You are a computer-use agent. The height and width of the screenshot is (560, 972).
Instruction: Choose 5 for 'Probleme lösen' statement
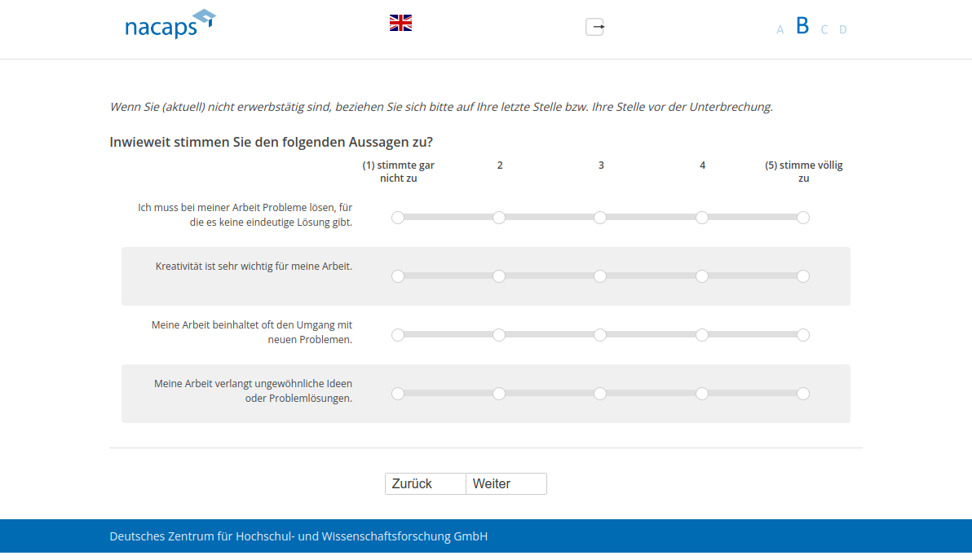(x=803, y=218)
